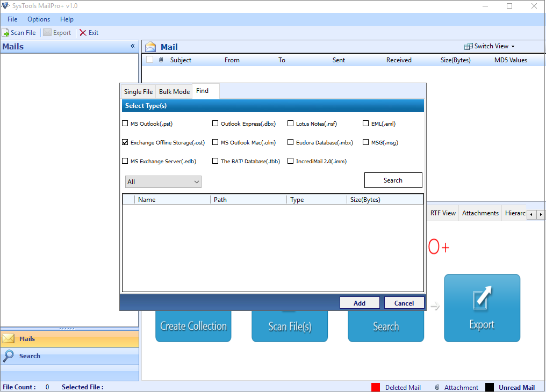Sort mail list by Received column
Screen dimensions: 546x392
click(399, 60)
